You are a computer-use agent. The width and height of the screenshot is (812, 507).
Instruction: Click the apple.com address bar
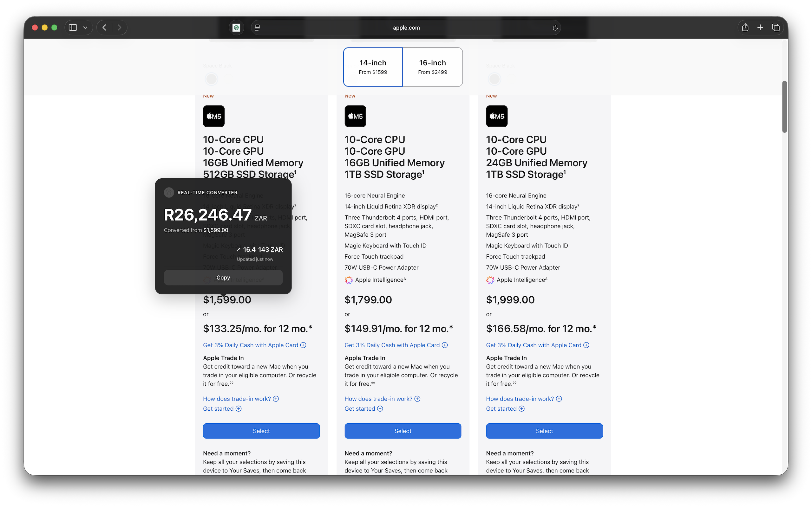(x=406, y=28)
